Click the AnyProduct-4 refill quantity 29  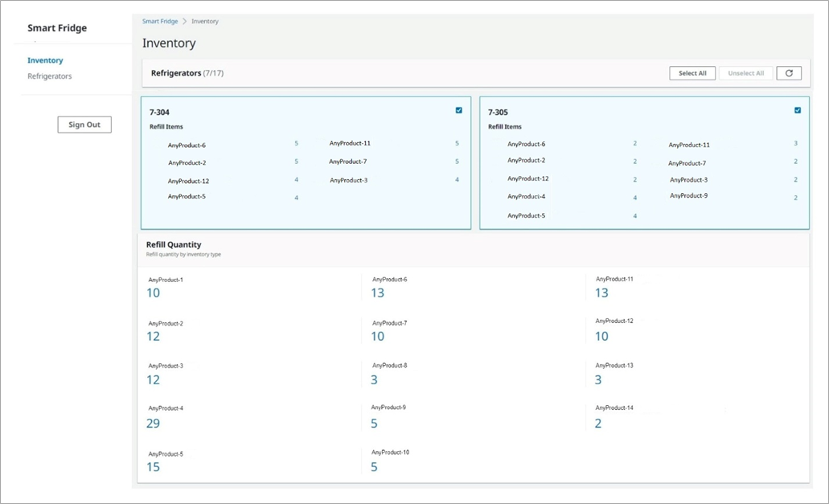tap(153, 424)
